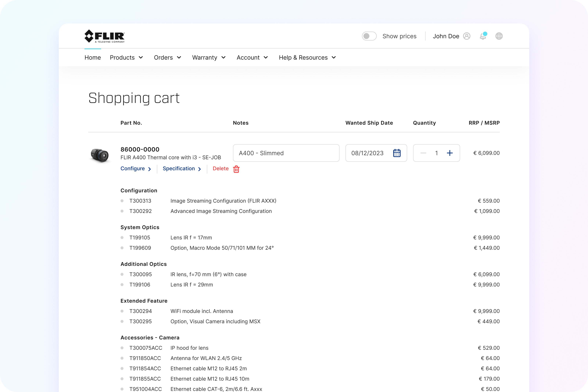588x392 pixels.
Task: Click the RRP / MSRP column header
Action: 484,123
